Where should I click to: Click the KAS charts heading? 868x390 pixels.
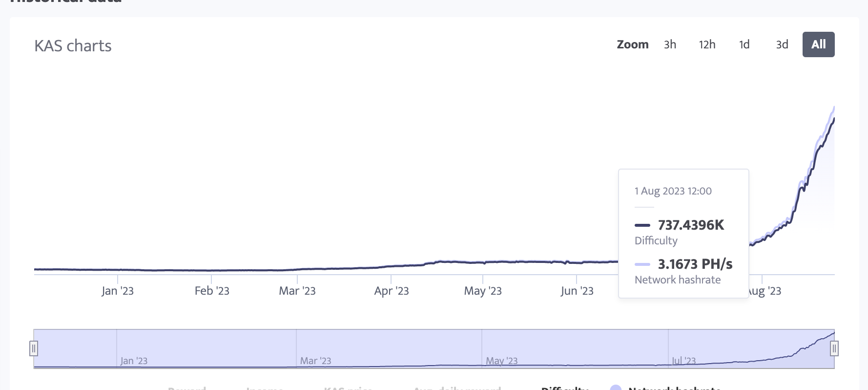pos(73,45)
